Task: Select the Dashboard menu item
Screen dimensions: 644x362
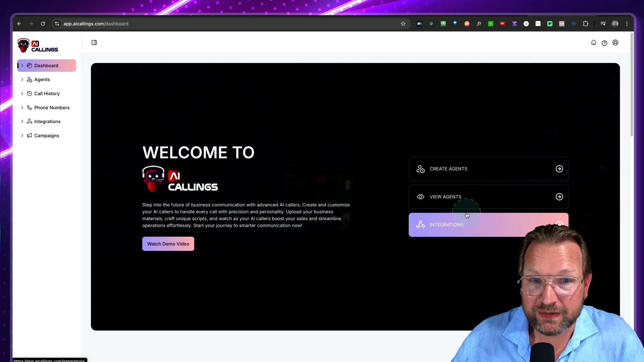Action: coord(46,65)
